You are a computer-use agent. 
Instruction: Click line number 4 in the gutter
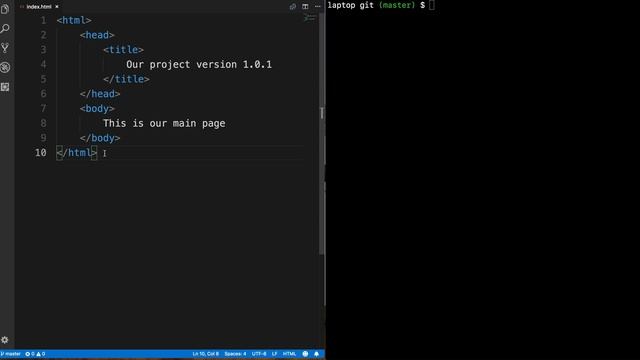(x=43, y=64)
